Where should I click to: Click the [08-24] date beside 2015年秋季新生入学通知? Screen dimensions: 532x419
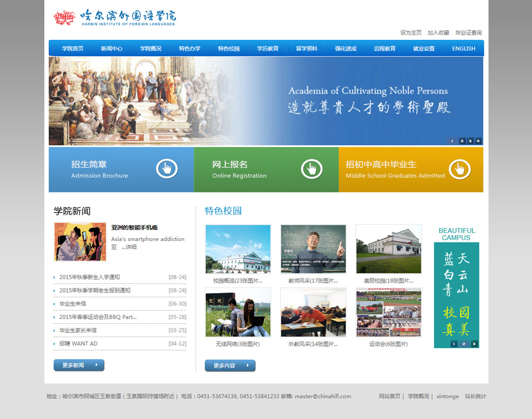pyautogui.click(x=178, y=277)
